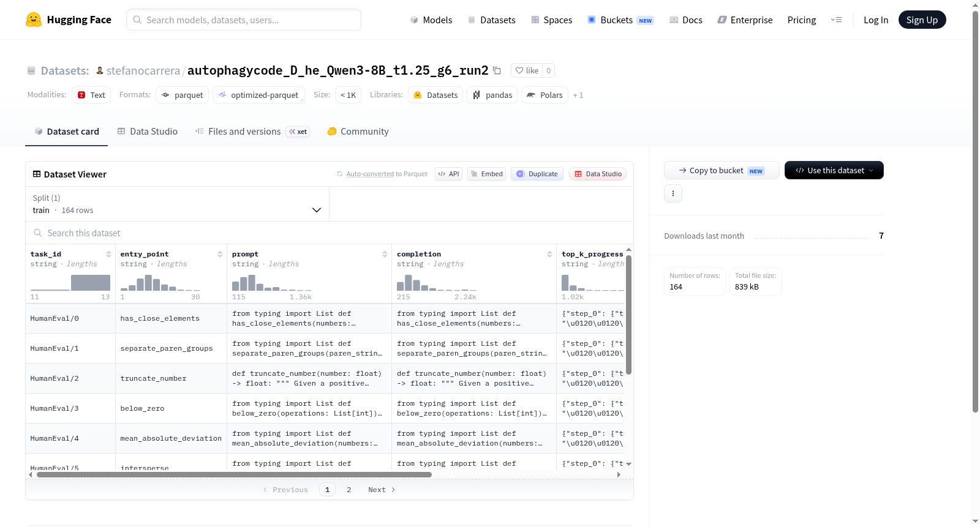Image resolution: width=980 pixels, height=527 pixels.
Task: Open the Pricing page
Action: 802,20
